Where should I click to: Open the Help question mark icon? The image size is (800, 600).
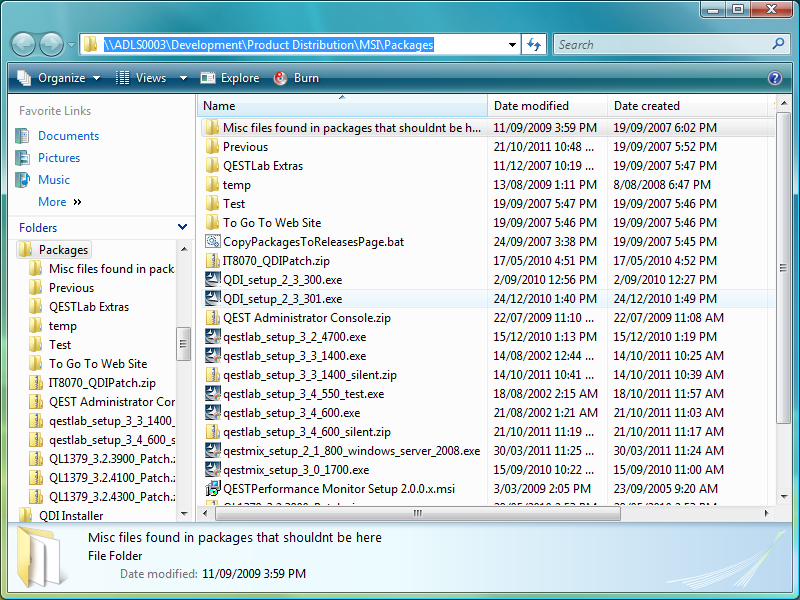click(x=773, y=77)
